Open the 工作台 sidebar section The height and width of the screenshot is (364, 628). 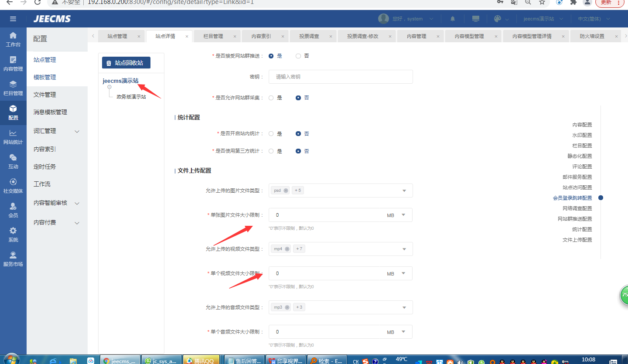click(x=13, y=39)
